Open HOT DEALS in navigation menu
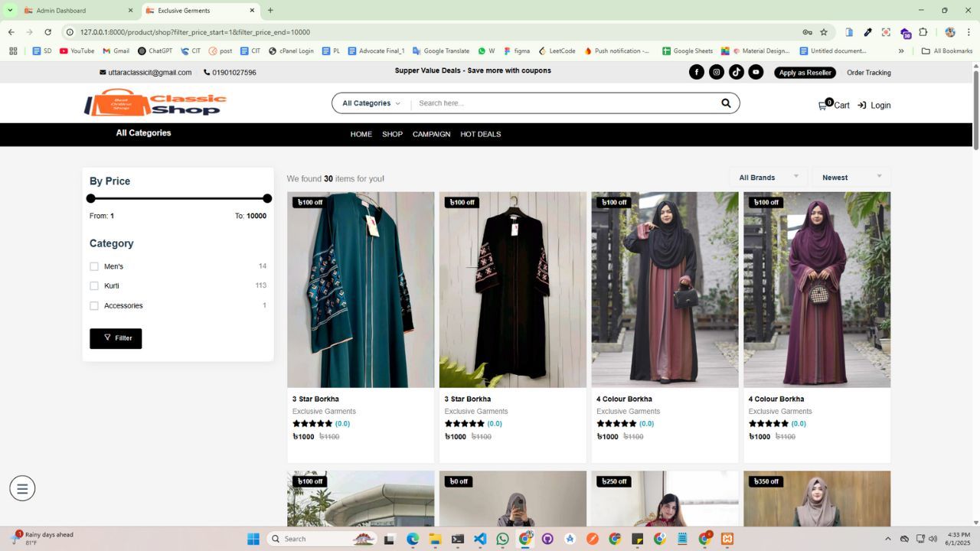This screenshot has width=980, height=551. pyautogui.click(x=481, y=134)
